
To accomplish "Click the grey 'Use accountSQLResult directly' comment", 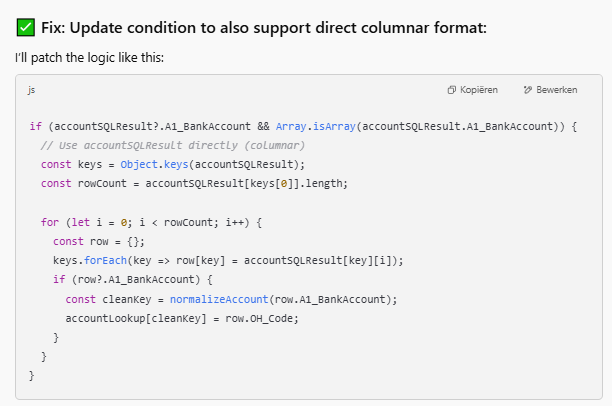I will (x=173, y=146).
